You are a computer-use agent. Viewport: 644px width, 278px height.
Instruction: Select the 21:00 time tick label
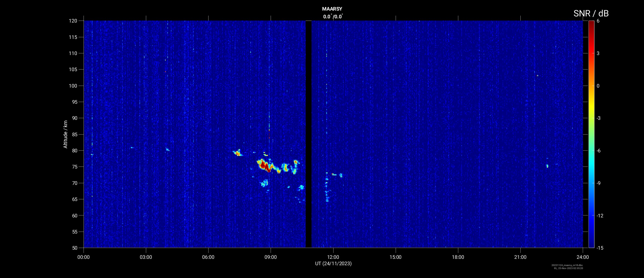click(520, 257)
